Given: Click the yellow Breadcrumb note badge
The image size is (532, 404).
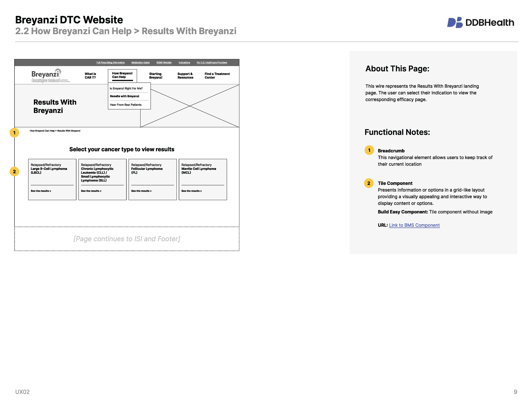Looking at the screenshot, I should (x=369, y=150).
